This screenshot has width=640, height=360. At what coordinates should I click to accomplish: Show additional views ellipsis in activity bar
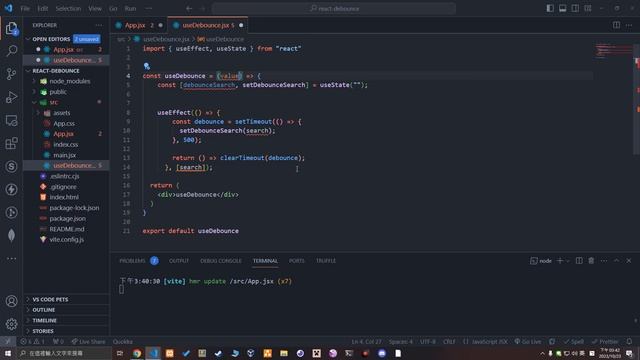[x=11, y=258]
